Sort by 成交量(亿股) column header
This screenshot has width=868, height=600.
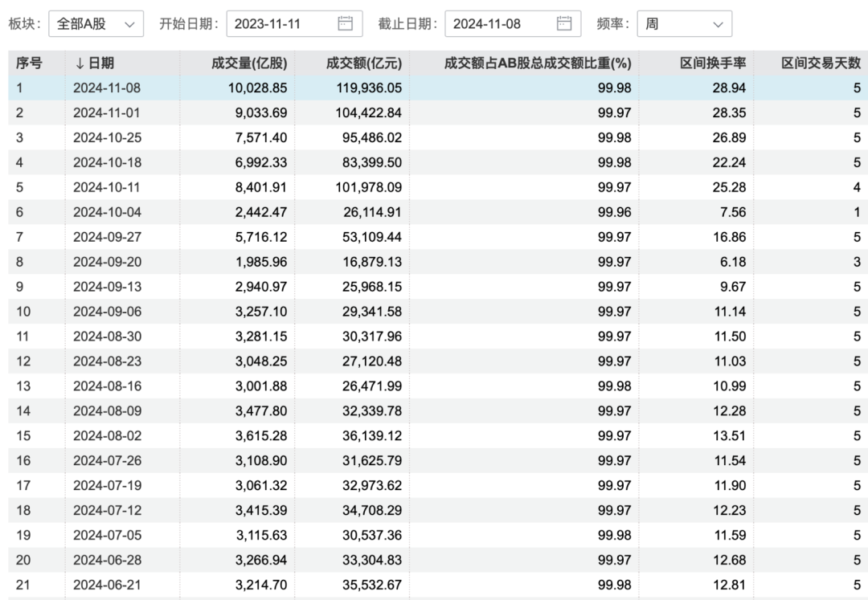[x=249, y=63]
